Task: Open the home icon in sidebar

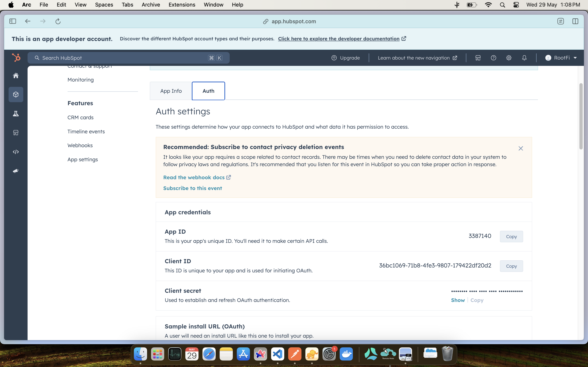Action: pyautogui.click(x=16, y=75)
